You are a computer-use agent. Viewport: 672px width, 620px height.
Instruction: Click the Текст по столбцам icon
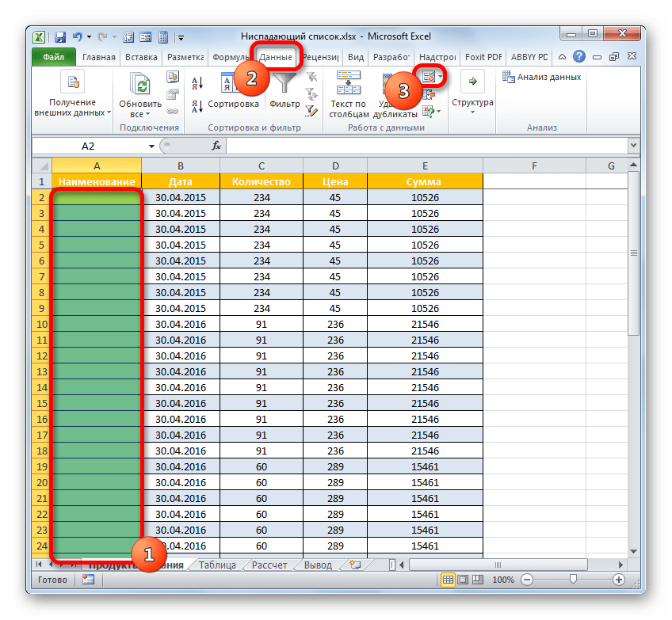[348, 82]
